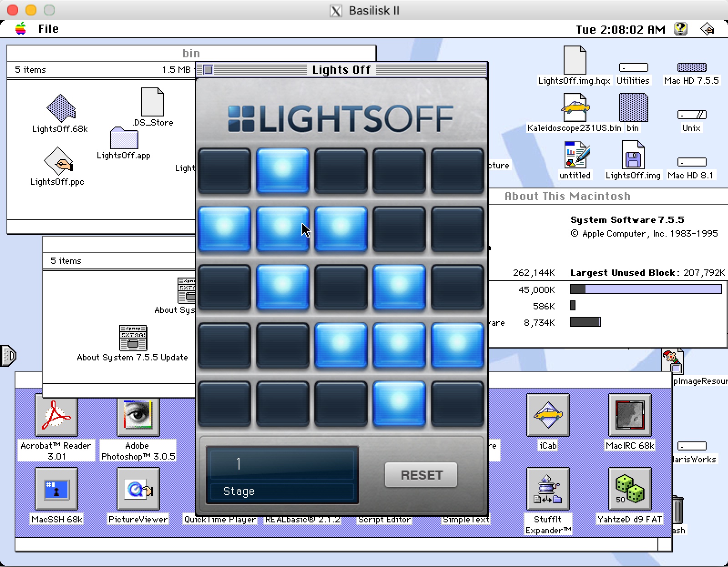Open the help menu with question mark icon
Screen dimensions: 728x567
click(x=681, y=29)
